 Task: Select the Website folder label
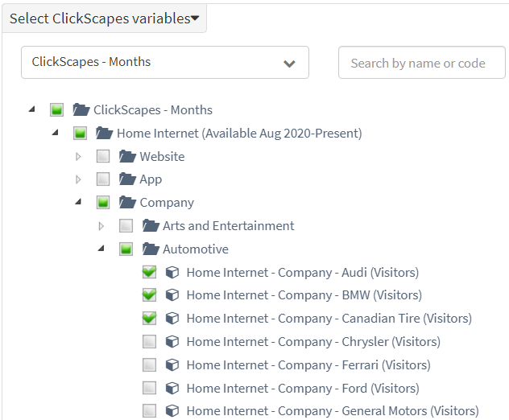click(162, 157)
